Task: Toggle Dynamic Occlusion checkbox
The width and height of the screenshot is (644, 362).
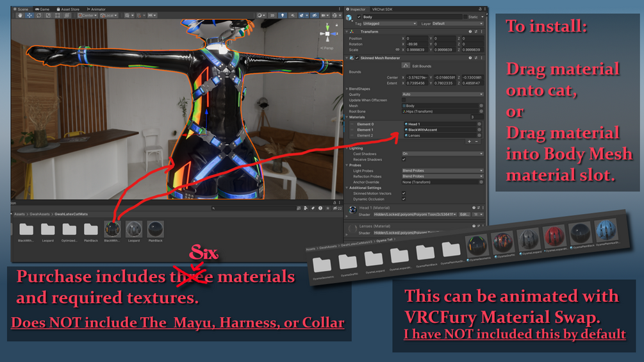Action: pyautogui.click(x=404, y=199)
